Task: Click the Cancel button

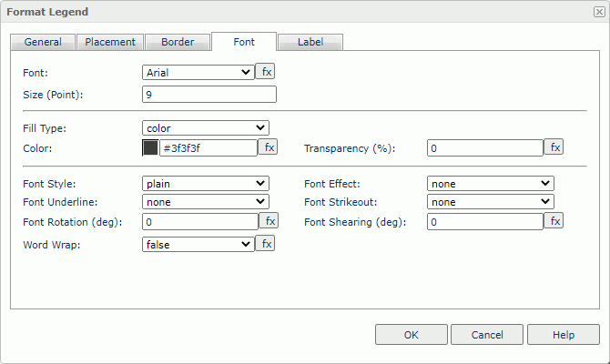Action: point(487,335)
